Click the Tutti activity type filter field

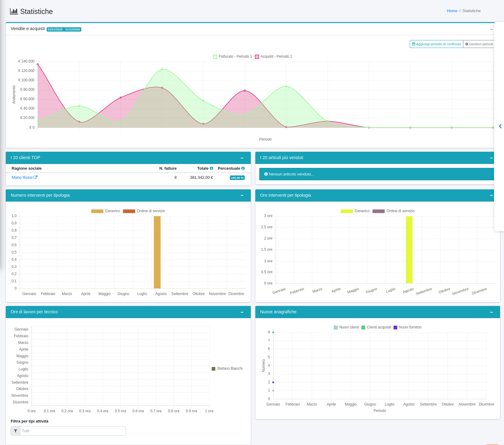pyautogui.click(x=73, y=431)
